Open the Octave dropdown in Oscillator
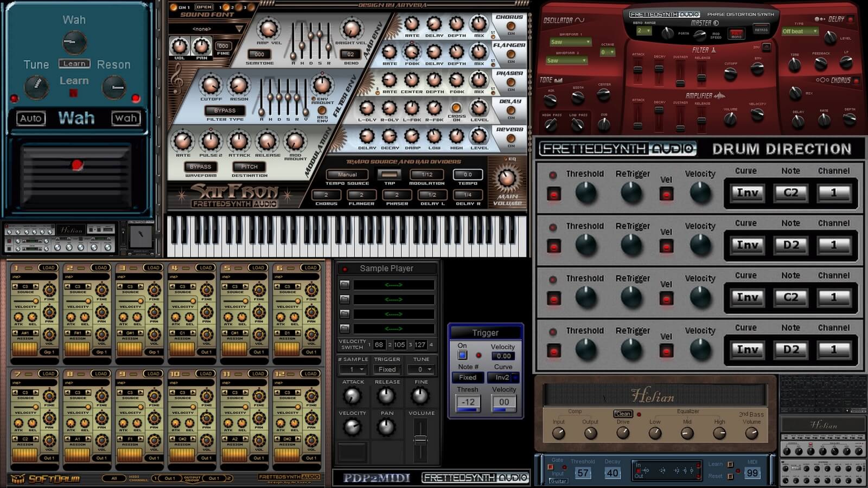 [x=608, y=52]
